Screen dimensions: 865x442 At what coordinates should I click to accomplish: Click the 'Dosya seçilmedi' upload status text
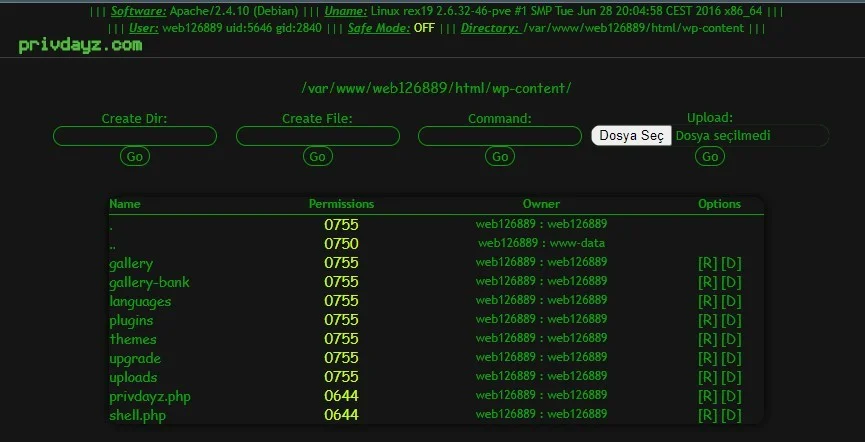pyautogui.click(x=723, y=136)
